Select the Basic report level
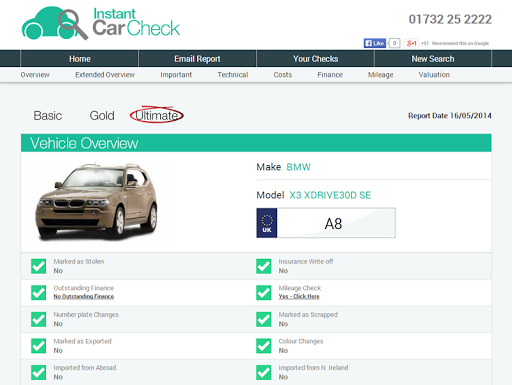Screen dimensions: 512x385 pos(48,116)
